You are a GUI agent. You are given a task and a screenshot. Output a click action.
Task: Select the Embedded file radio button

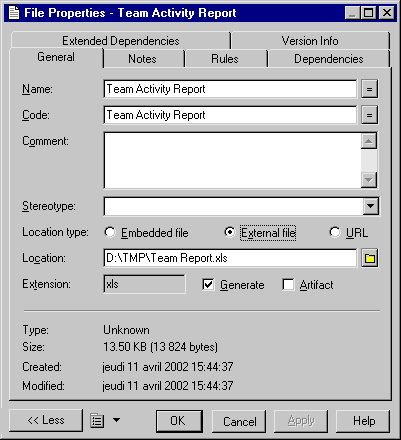coord(110,232)
